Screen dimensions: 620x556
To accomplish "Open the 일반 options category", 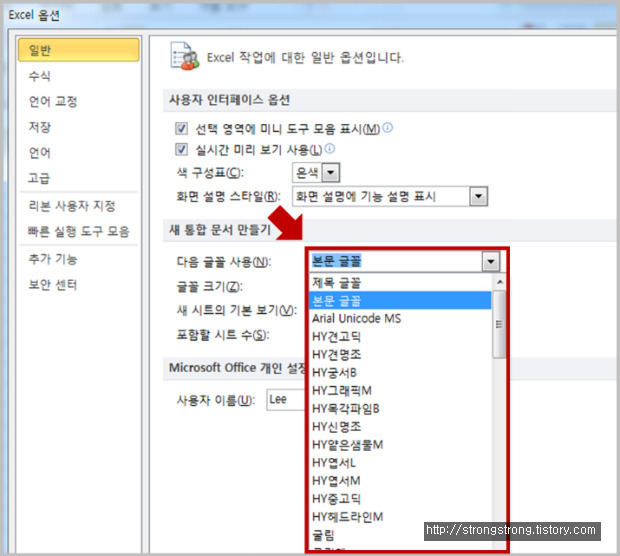I will click(79, 50).
